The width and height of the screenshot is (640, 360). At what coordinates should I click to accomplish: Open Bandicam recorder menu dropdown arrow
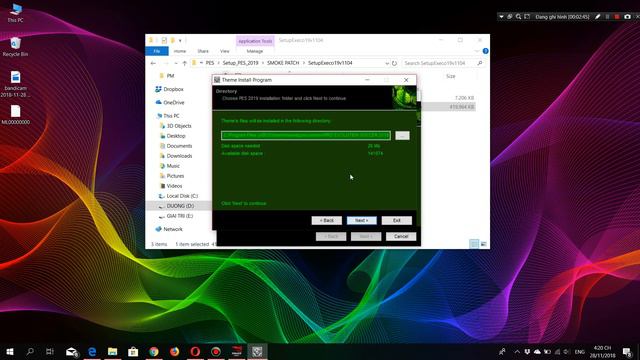(501, 17)
